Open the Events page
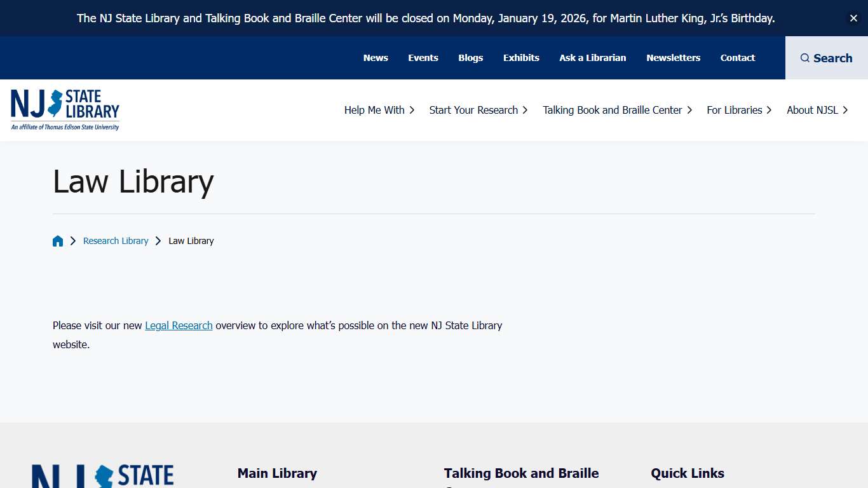 (x=423, y=58)
